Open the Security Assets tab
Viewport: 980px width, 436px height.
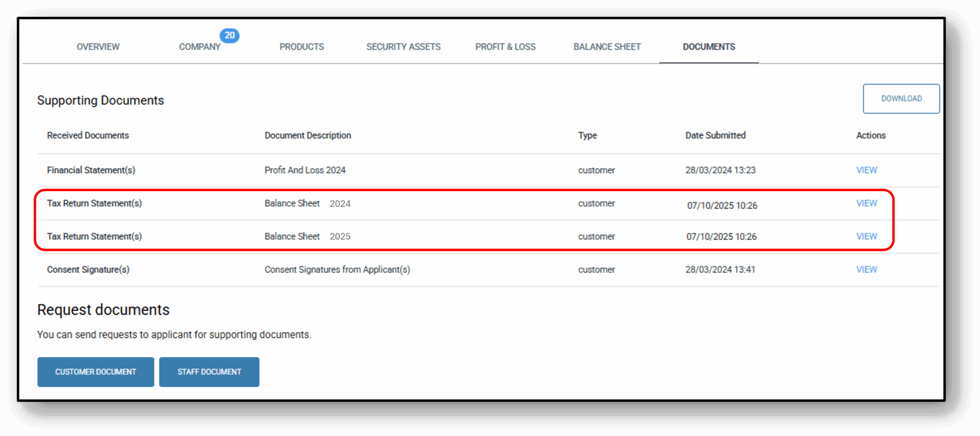(x=403, y=47)
